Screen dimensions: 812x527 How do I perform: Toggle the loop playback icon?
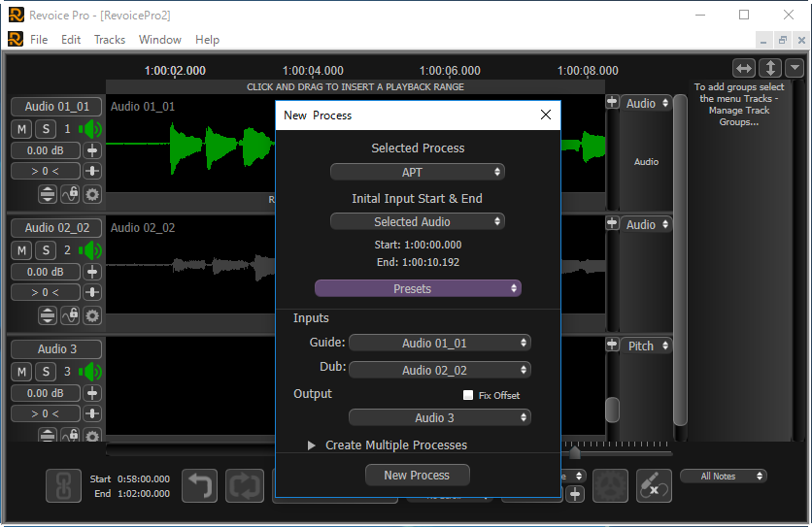(x=245, y=485)
